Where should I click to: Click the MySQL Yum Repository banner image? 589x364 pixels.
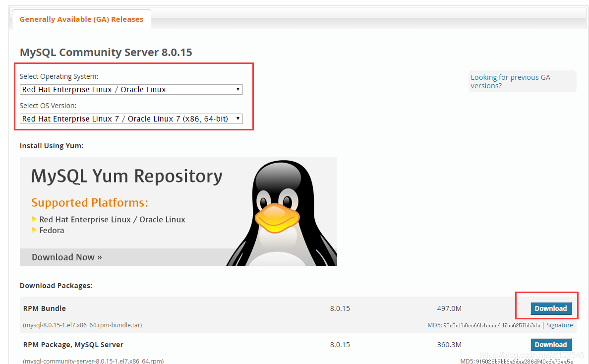(178, 211)
